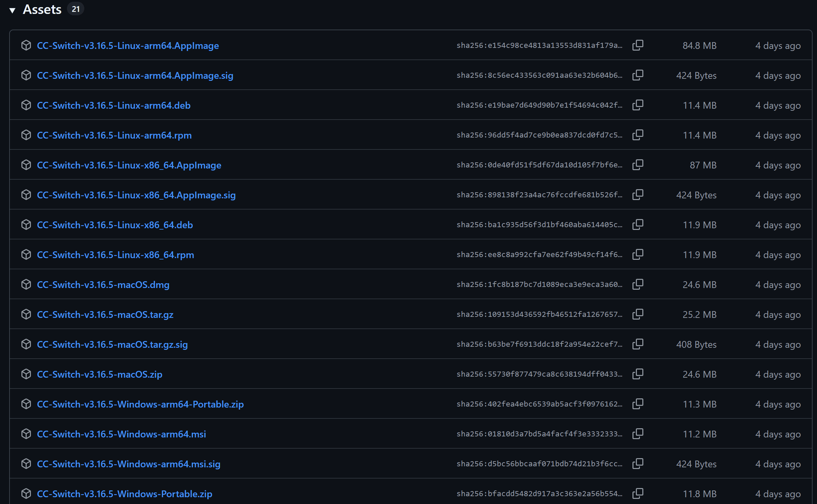Copy sha256 for Windows-arm64.msi

638,434
